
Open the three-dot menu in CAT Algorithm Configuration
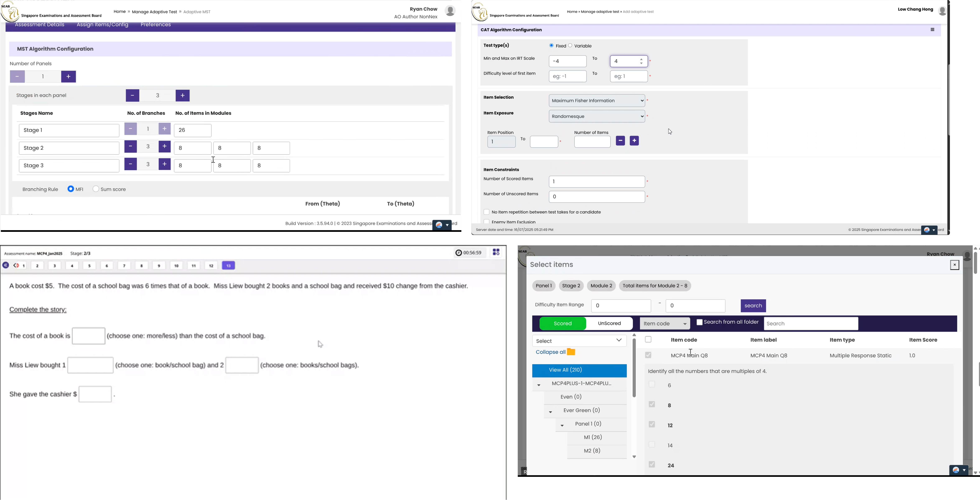[x=932, y=30]
